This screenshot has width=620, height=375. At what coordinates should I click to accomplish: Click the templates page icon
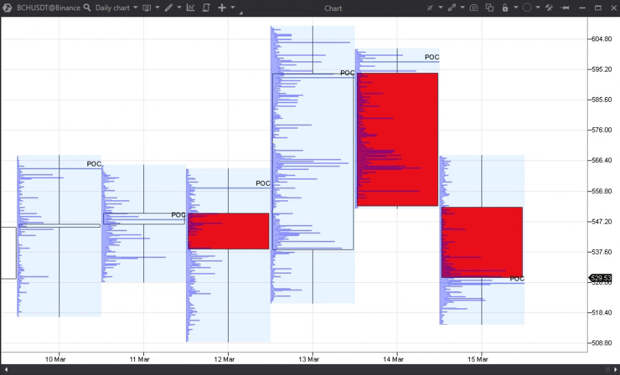click(206, 8)
